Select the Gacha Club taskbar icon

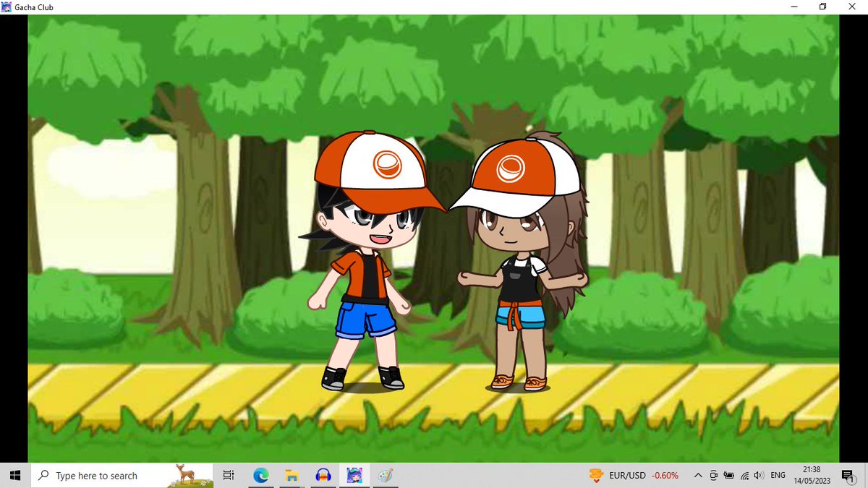tap(354, 475)
